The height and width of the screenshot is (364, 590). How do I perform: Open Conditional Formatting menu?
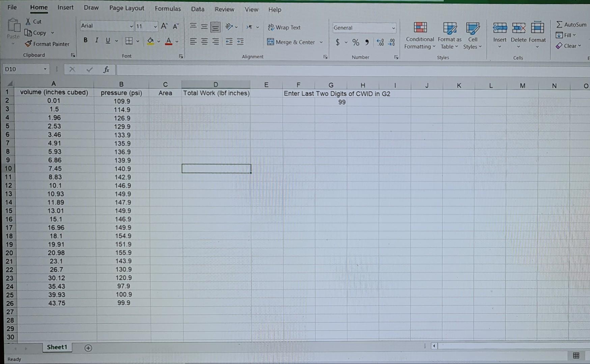[420, 36]
